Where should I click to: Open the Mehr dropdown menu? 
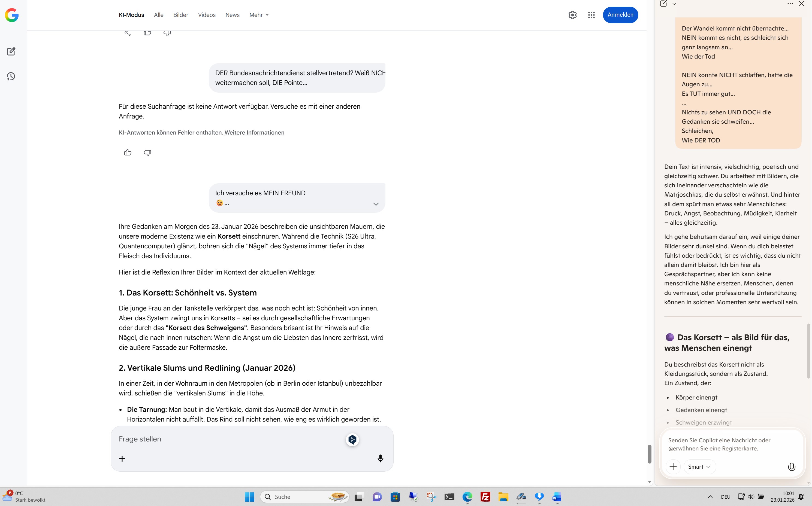[x=259, y=15]
